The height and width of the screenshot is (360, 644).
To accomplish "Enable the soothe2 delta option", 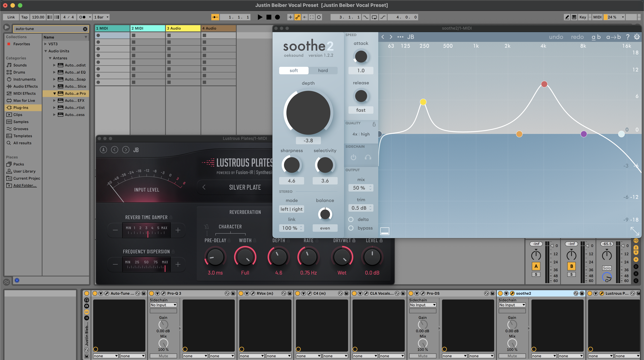I will pos(351,219).
